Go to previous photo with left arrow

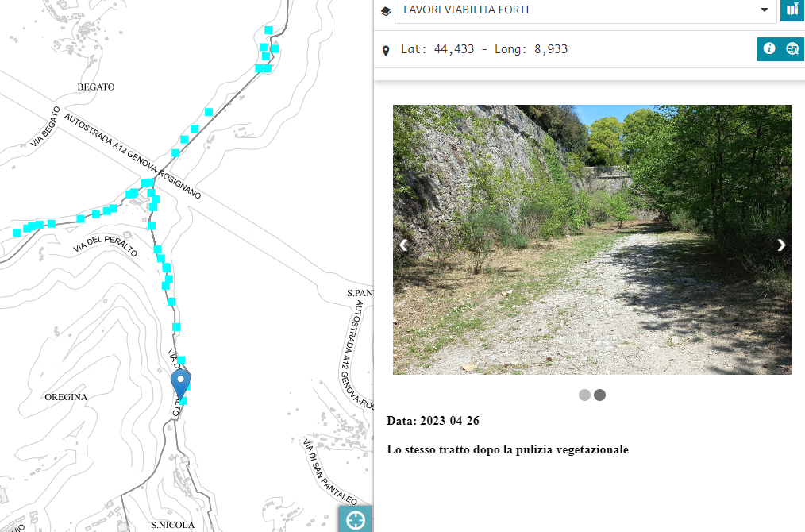pos(404,245)
